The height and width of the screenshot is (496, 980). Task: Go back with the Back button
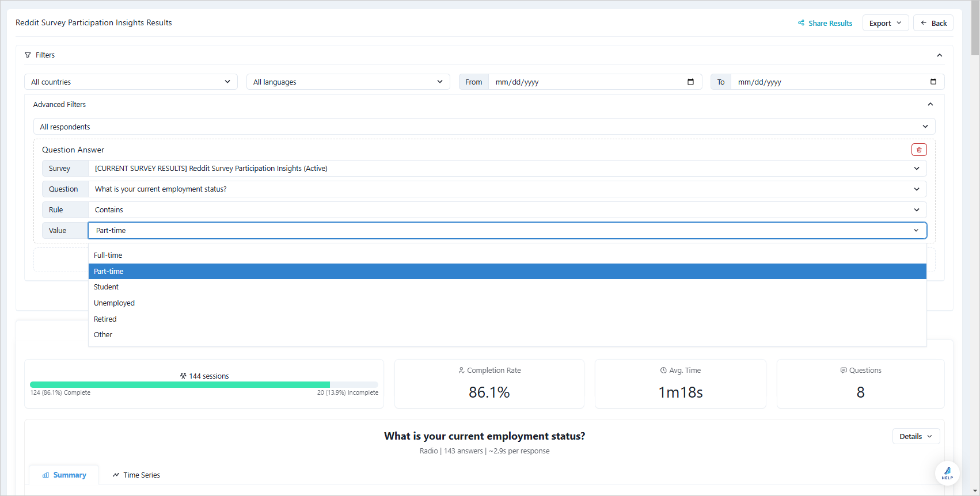pyautogui.click(x=933, y=23)
